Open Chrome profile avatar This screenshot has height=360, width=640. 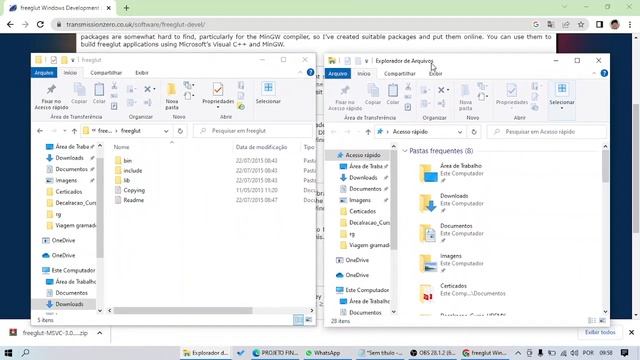pyautogui.click(x=615, y=24)
